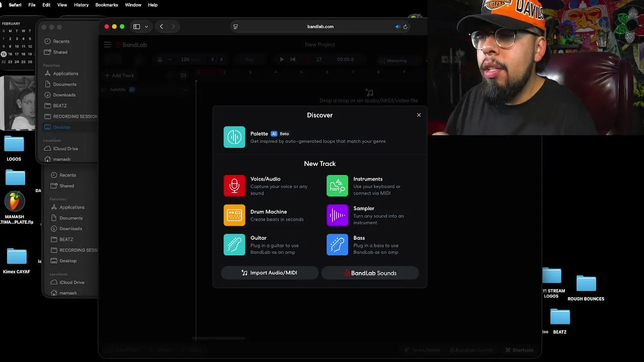Click the New Project title
Image resolution: width=644 pixels, height=362 pixels.
[320, 44]
